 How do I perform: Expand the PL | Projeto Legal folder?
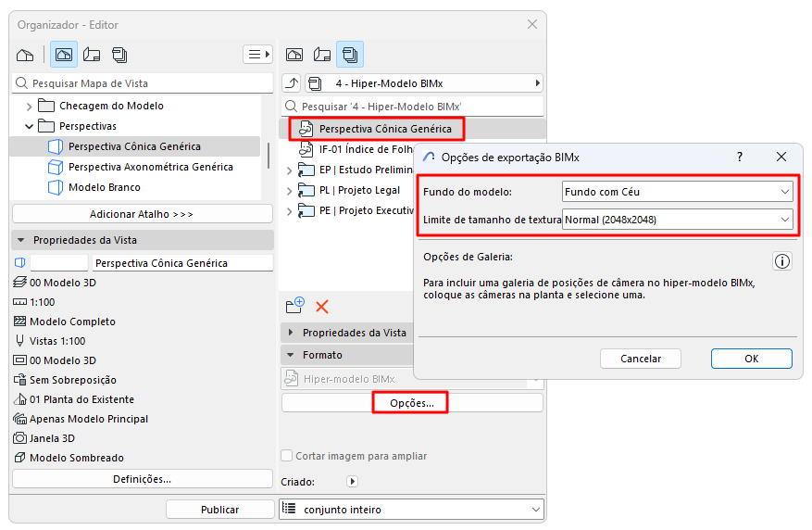click(x=290, y=191)
